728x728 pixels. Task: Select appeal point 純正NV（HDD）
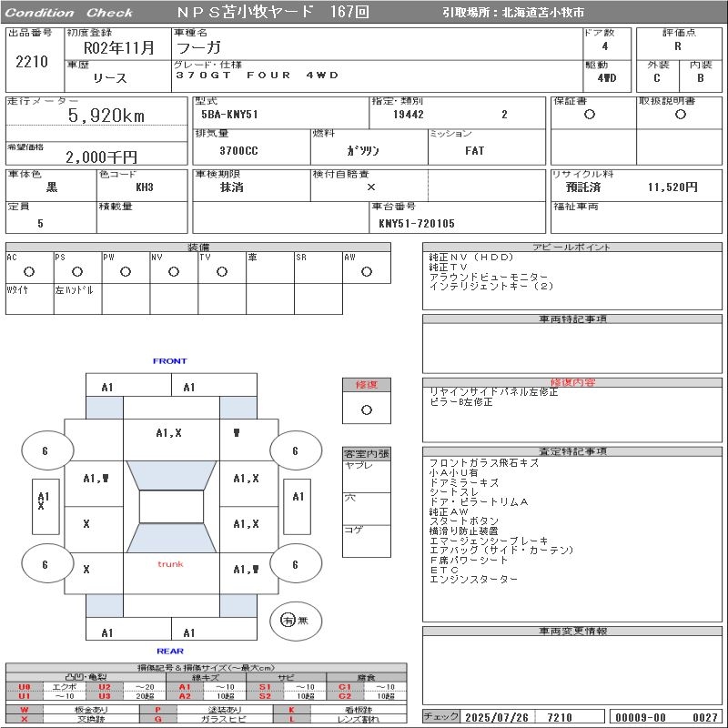pos(471,258)
